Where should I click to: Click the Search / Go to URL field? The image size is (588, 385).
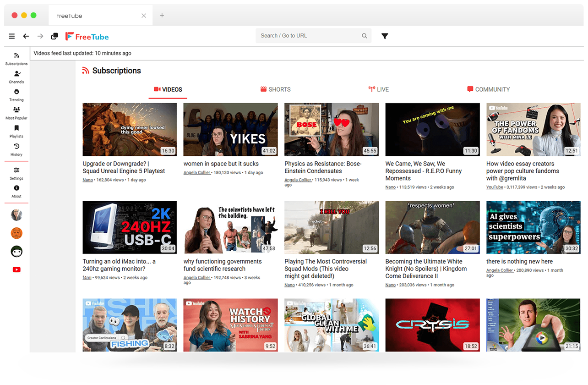click(x=308, y=36)
